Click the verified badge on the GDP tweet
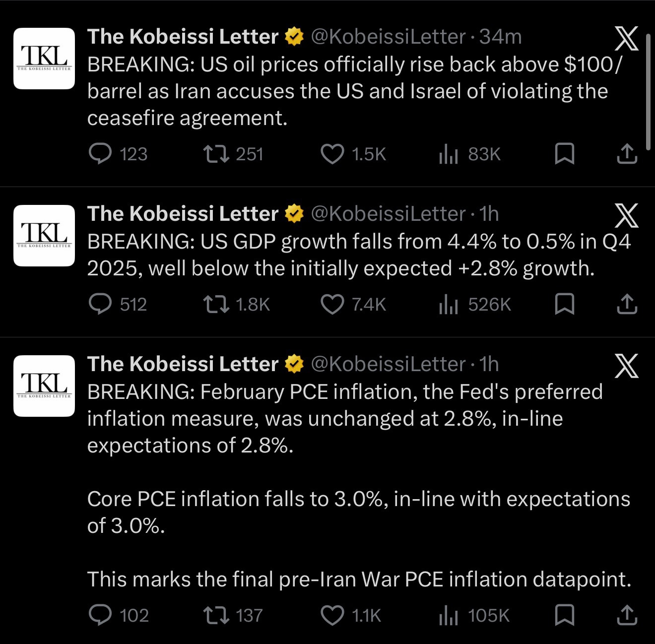The image size is (655, 644). 294,213
